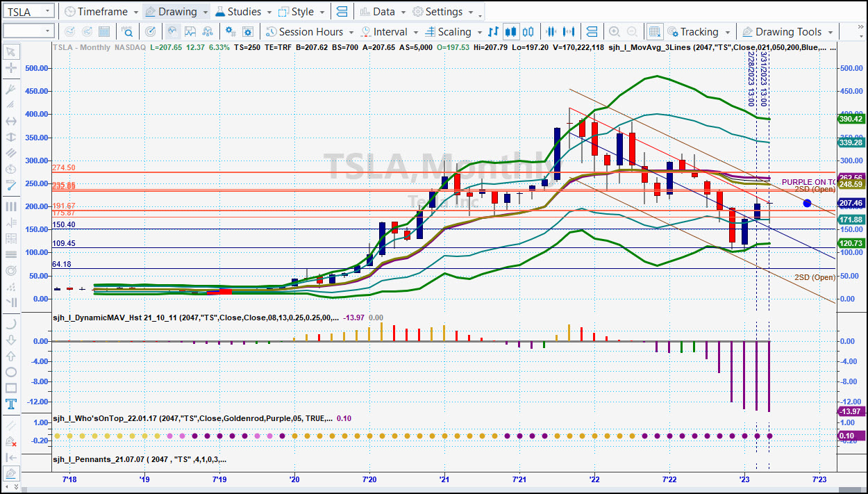
Task: Expand the Interval dropdown arrow
Action: click(x=416, y=32)
